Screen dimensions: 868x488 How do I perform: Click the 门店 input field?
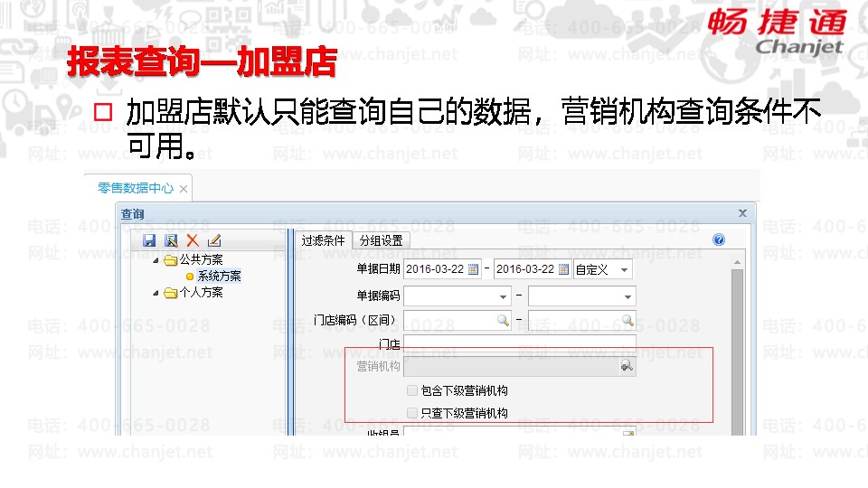click(x=520, y=343)
